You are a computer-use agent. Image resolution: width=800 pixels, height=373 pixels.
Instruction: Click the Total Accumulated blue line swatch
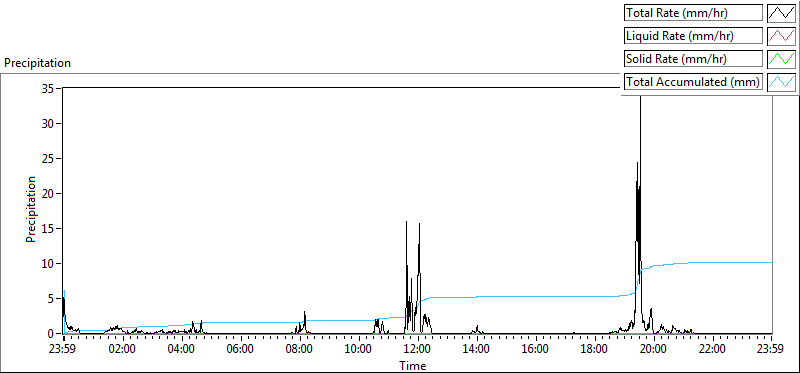[782, 82]
